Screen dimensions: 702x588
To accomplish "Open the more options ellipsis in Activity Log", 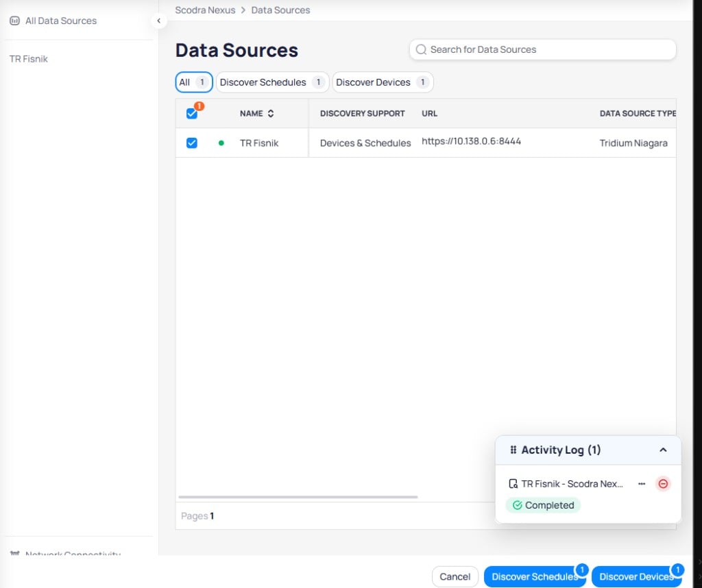I will pyautogui.click(x=642, y=484).
